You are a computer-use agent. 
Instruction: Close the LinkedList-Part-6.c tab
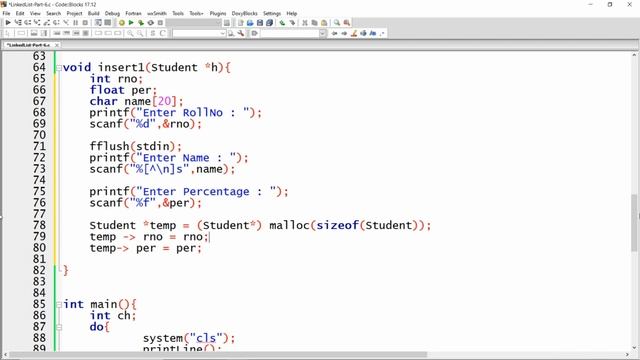click(57, 45)
